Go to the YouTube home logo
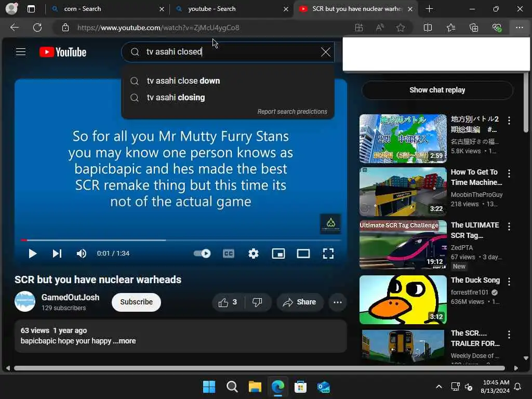The image size is (532, 399). tap(63, 52)
